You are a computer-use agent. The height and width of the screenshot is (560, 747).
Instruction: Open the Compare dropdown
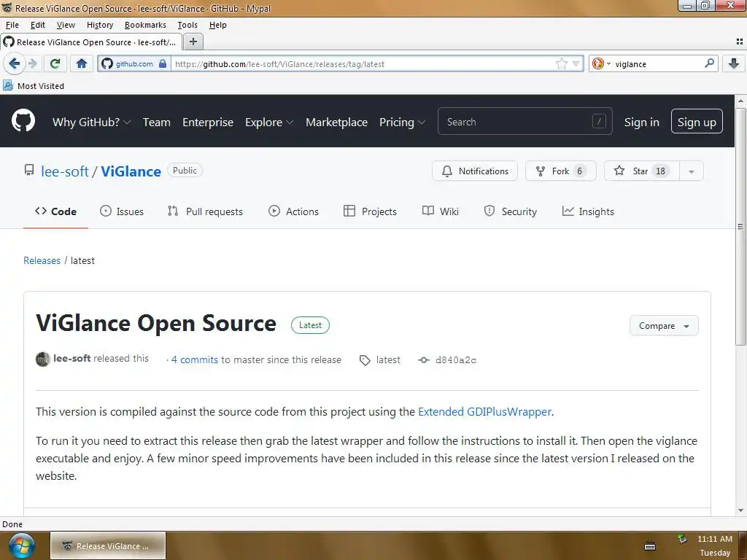(x=664, y=326)
